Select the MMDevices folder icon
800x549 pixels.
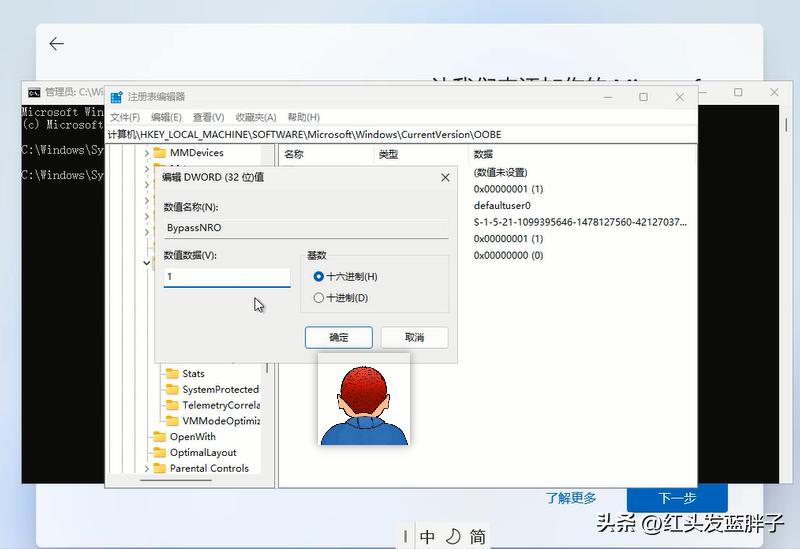[x=160, y=153]
